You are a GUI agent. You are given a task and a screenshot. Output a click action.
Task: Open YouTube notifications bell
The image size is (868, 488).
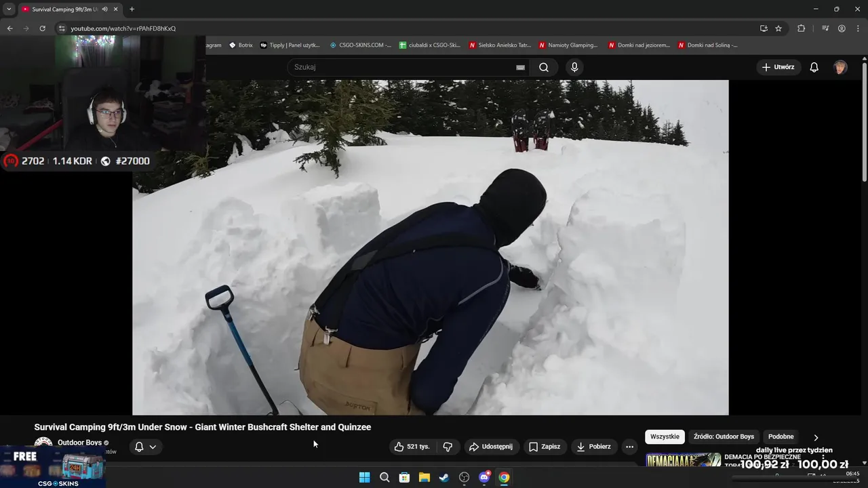pos(814,67)
